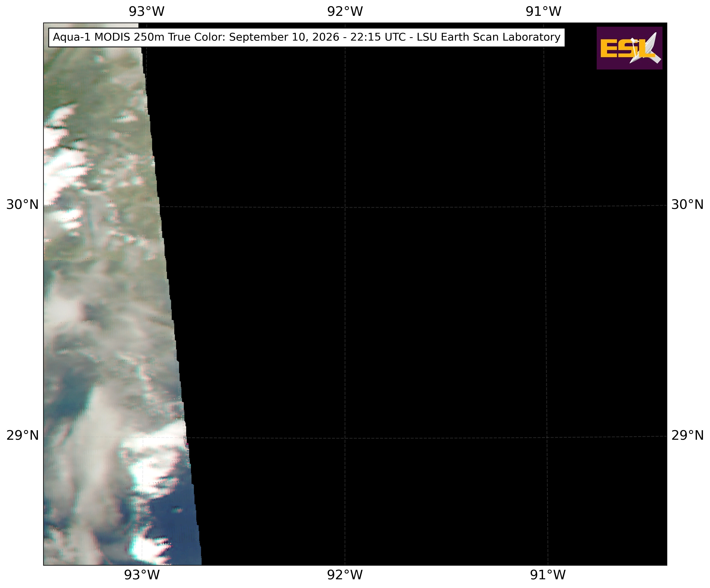The height and width of the screenshot is (588, 710).
Task: Click the 30°N and 91°W gridline intersection
Action: (x=545, y=206)
